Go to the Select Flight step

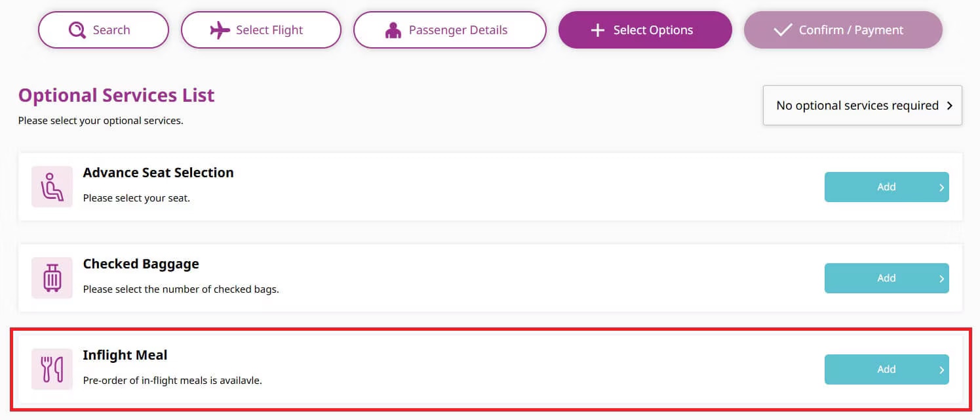click(x=261, y=30)
